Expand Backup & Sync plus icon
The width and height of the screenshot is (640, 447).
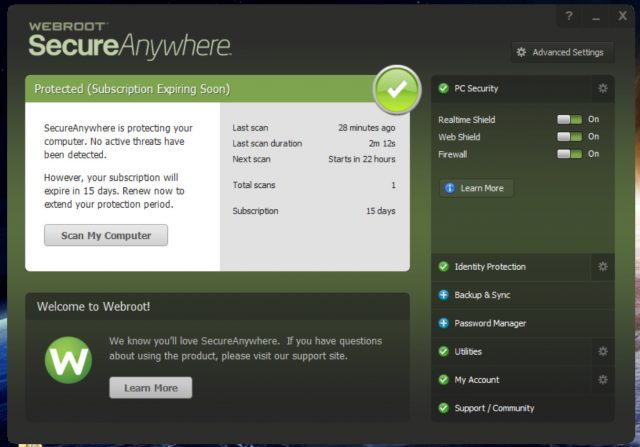point(443,296)
